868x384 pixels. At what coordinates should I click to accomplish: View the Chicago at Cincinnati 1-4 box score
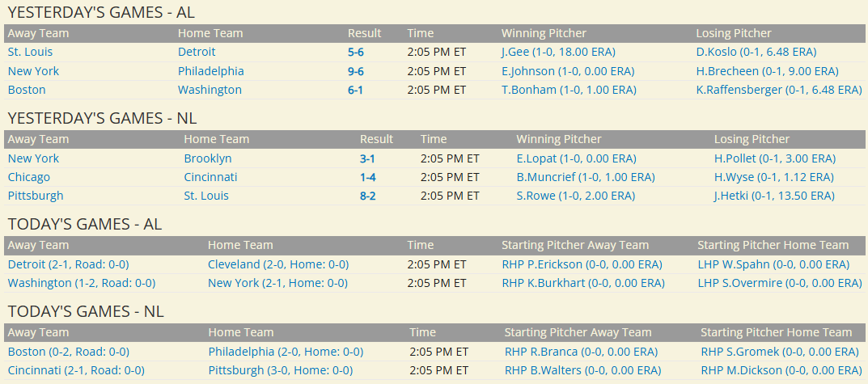tap(367, 177)
